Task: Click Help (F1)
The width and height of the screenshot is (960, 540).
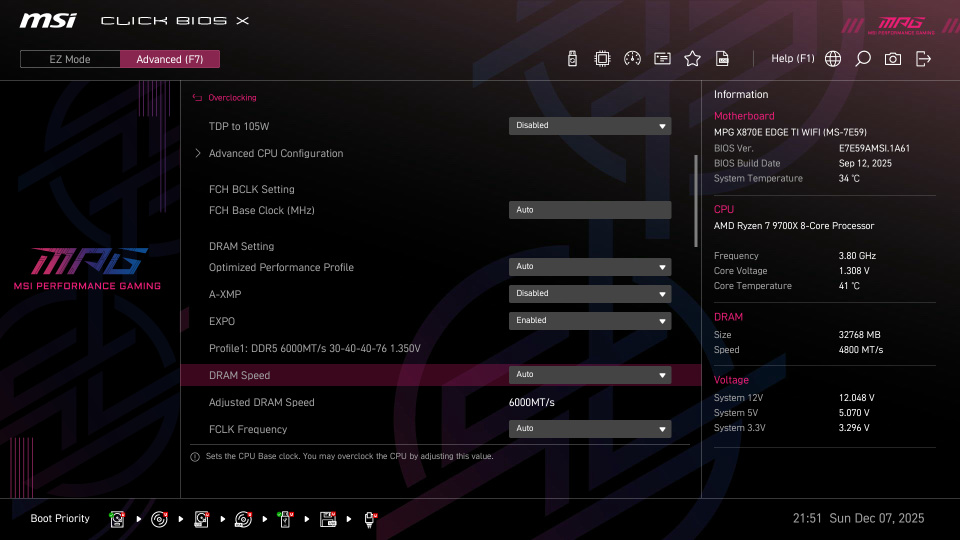Action: pos(793,58)
